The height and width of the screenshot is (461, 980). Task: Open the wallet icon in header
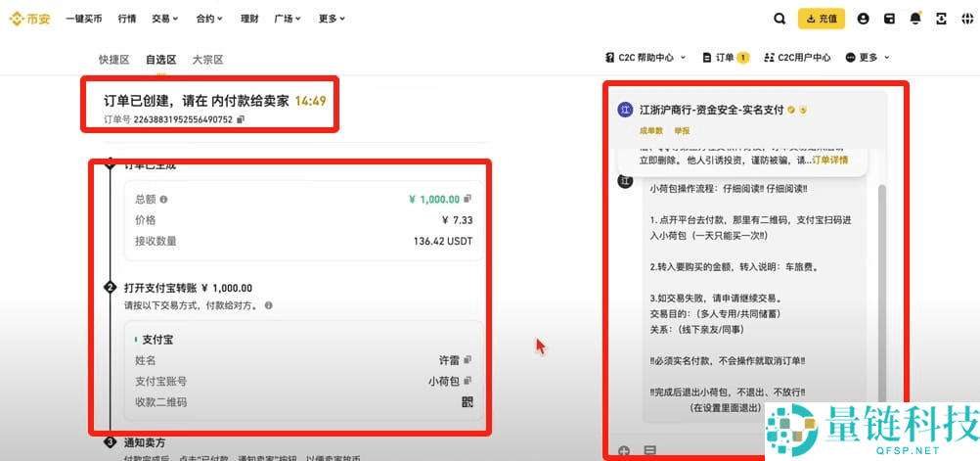click(889, 19)
